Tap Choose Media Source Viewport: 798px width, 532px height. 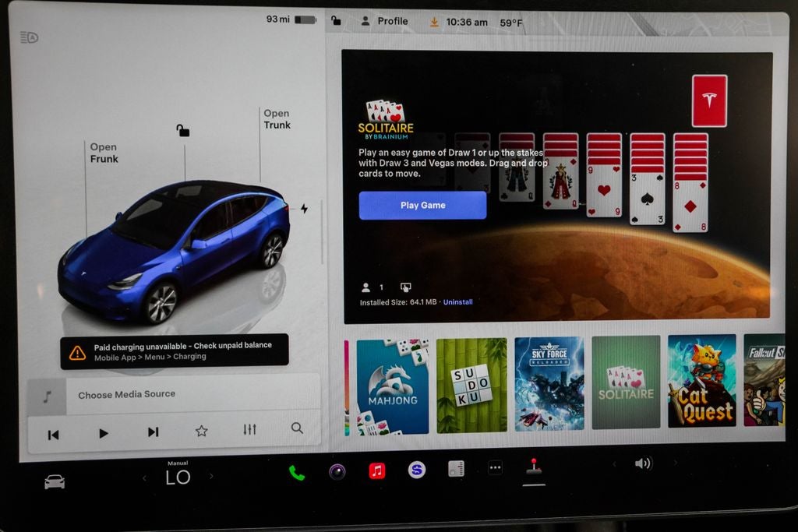tap(126, 394)
